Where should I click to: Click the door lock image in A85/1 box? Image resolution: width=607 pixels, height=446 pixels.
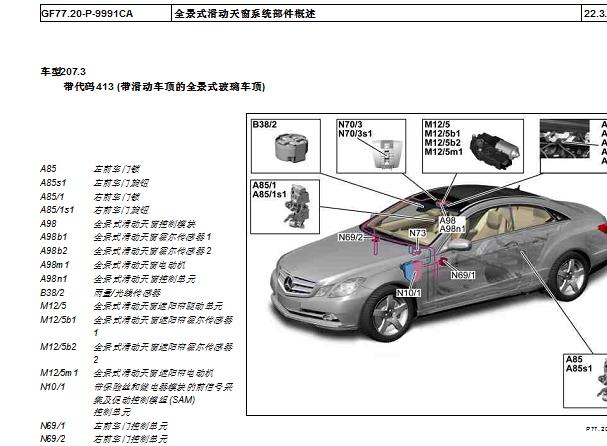pos(298,207)
